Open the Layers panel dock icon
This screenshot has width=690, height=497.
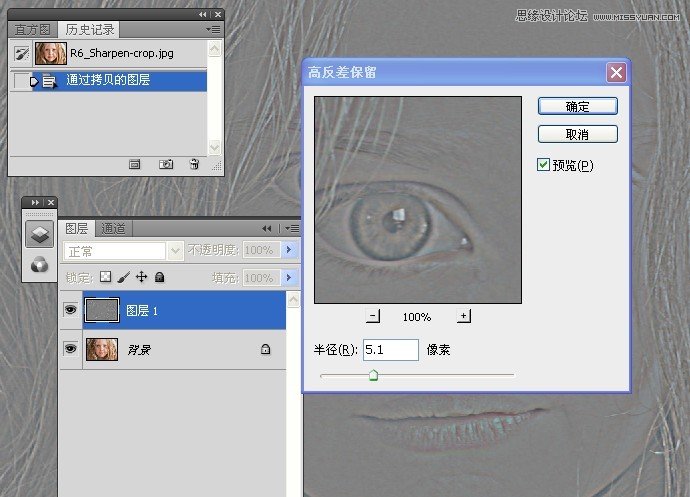(40, 234)
